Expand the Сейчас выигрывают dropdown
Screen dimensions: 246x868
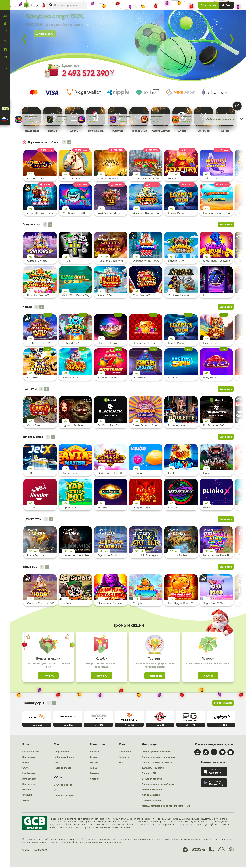coord(220,119)
